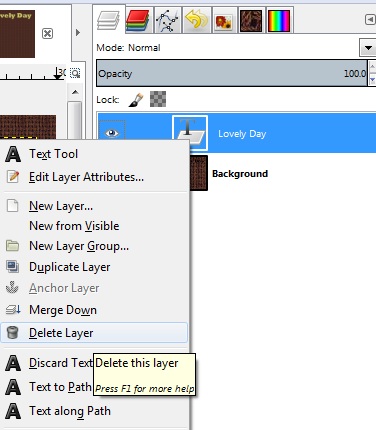Viewport: 376px width, 430px height.
Task: Adjust the Opacity slider
Action: pyautogui.click(x=232, y=73)
